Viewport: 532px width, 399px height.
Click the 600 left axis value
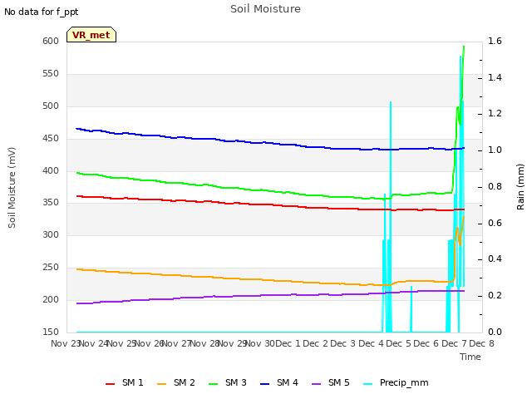(x=51, y=41)
